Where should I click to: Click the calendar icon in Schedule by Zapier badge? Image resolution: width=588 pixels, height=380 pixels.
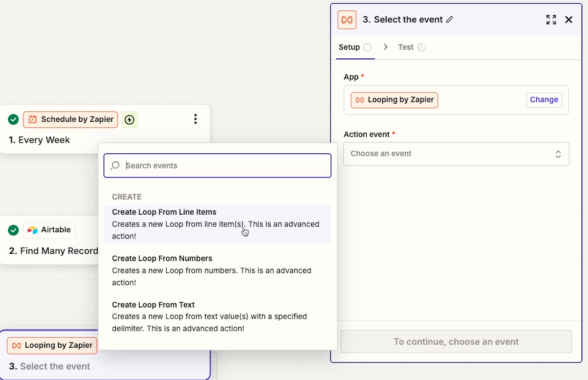click(33, 119)
